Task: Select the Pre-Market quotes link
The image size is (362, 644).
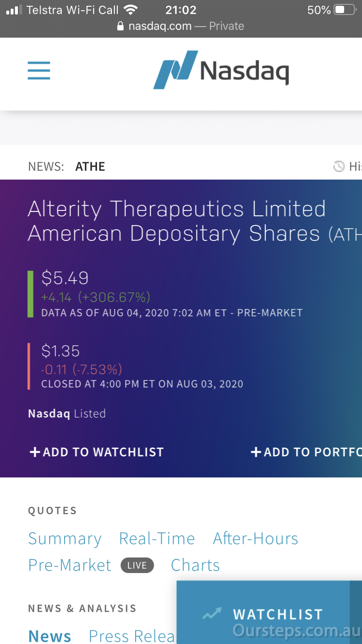Action: click(70, 565)
